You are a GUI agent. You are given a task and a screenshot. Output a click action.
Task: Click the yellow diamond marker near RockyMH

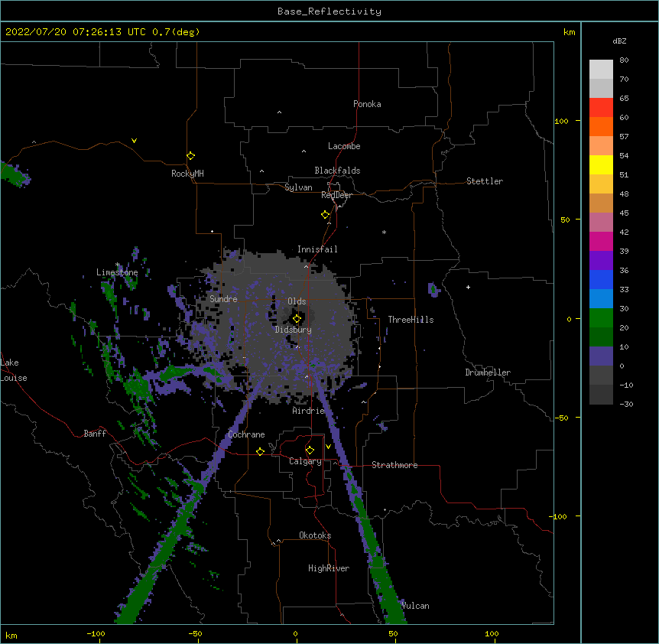coord(191,156)
